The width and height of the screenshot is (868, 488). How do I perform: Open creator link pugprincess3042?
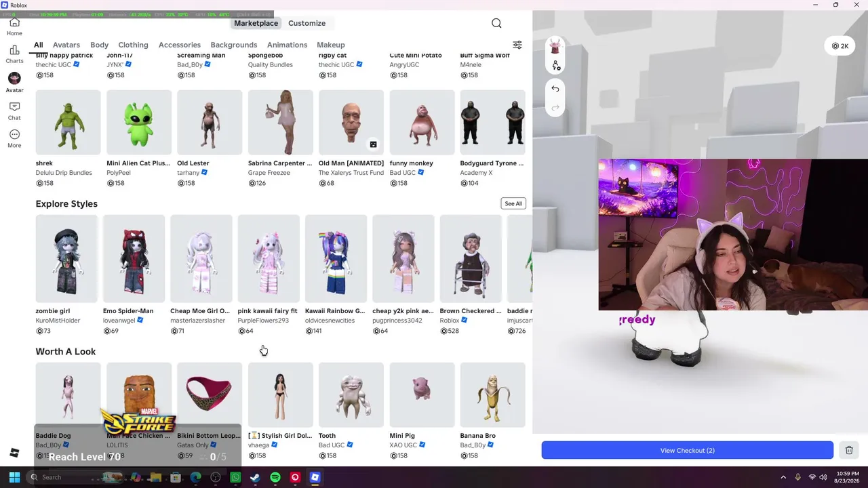coord(397,321)
